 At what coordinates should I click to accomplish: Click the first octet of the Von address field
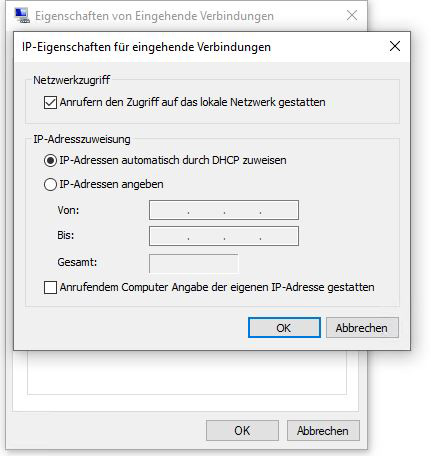(169, 210)
